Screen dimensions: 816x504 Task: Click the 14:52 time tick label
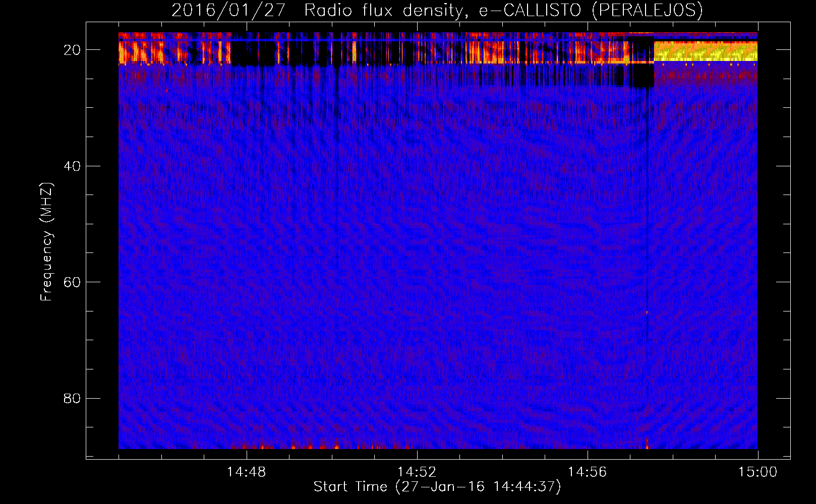click(x=417, y=472)
